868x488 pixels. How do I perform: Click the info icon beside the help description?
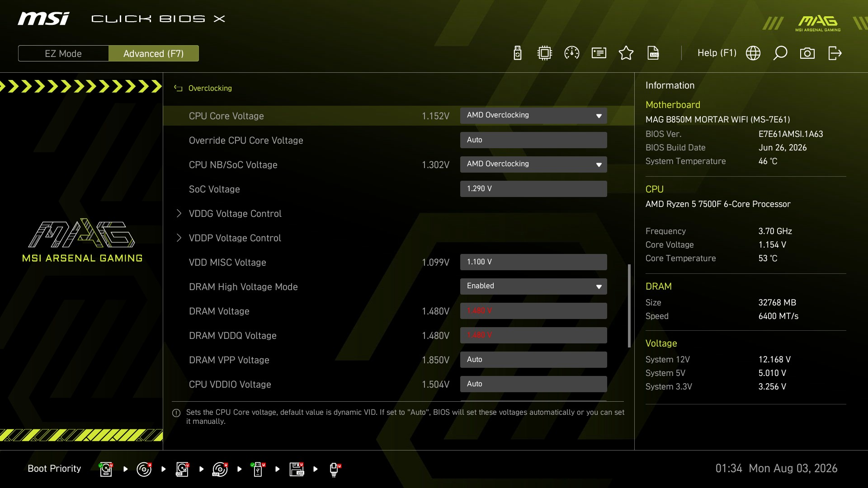(x=176, y=413)
